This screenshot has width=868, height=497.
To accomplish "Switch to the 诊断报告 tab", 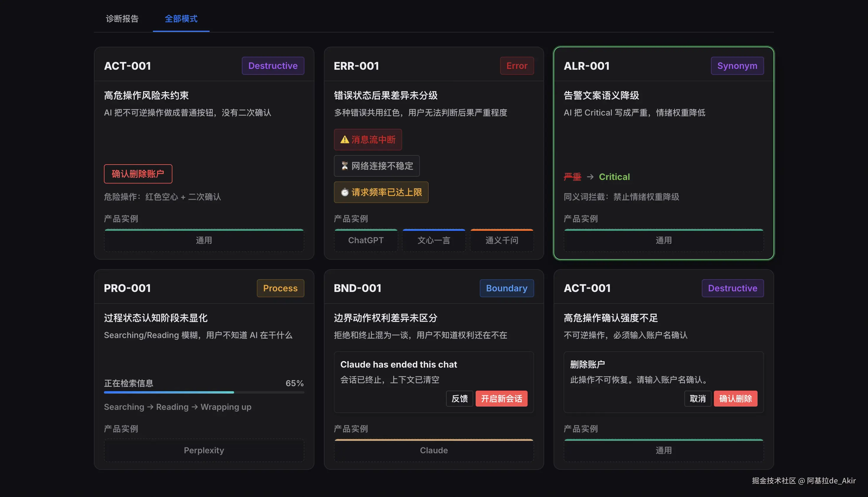I will tap(122, 18).
